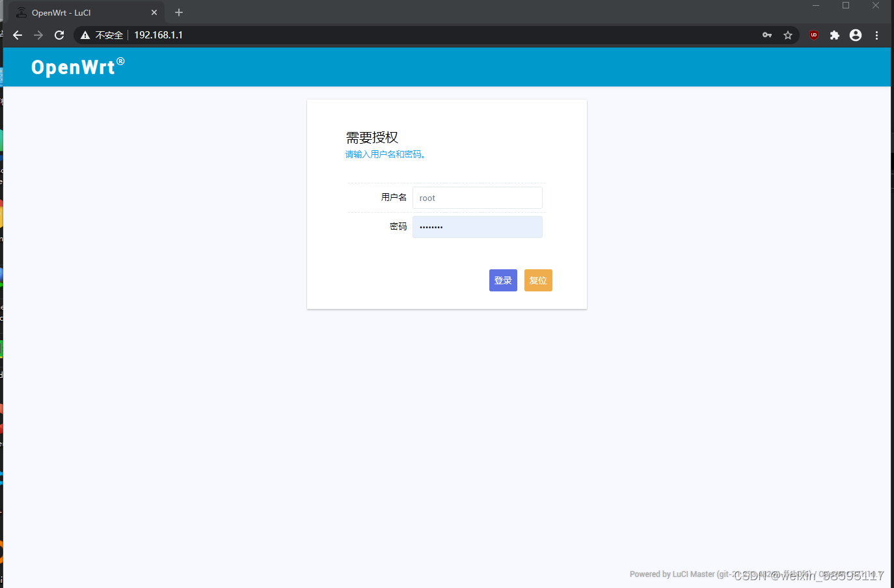Click the blue 登录 login button
The width and height of the screenshot is (894, 588).
(503, 280)
